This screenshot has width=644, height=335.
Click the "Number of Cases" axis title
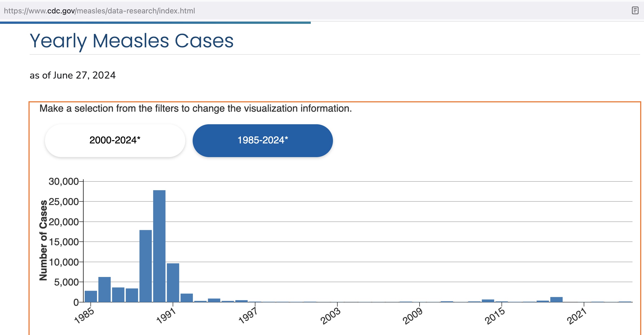[x=43, y=240]
